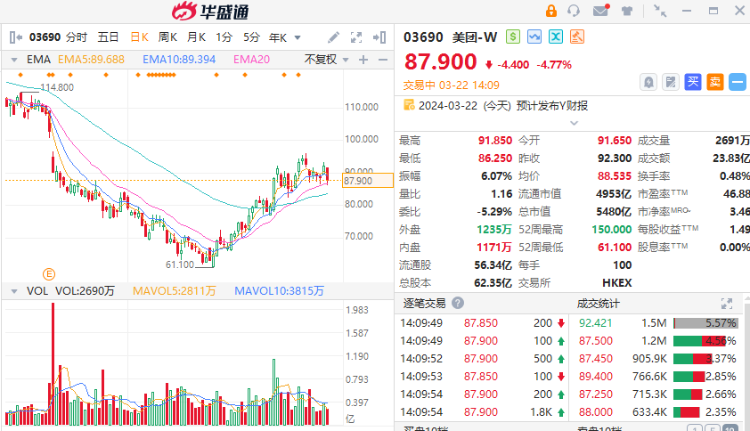
Task: Click the chart fullscreen expand icon
Action: point(356,37)
